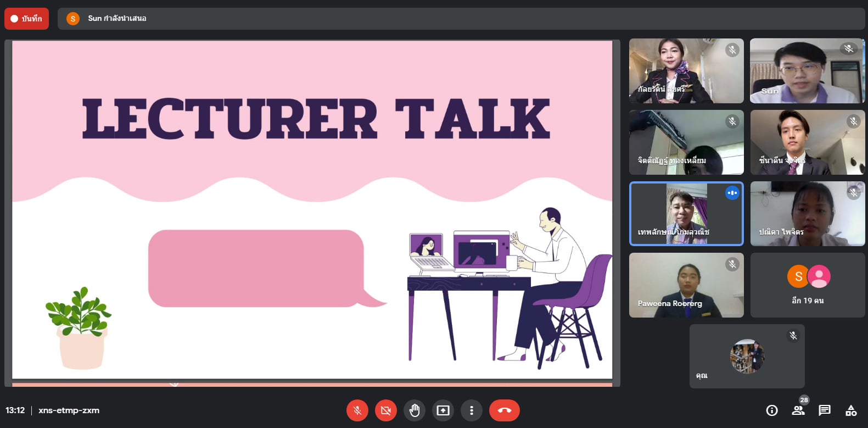Screen dimensions: 868x428
Task: Open the chat panel
Action: pos(824,410)
